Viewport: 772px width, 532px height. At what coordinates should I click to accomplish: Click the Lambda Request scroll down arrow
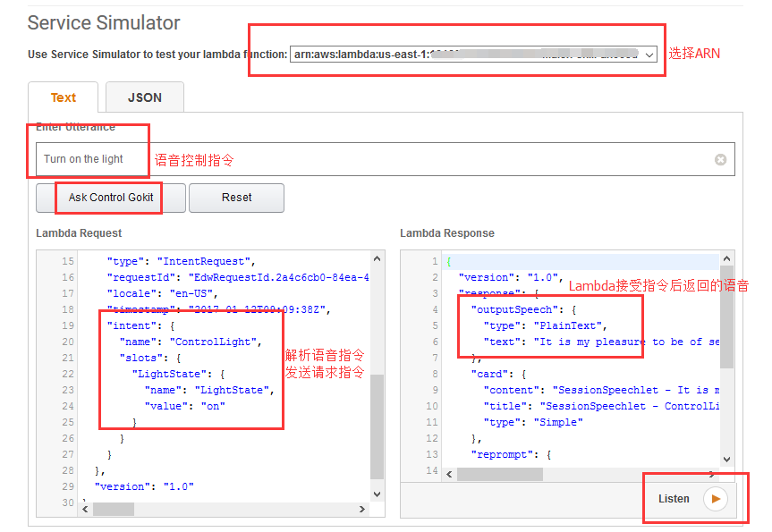click(377, 494)
